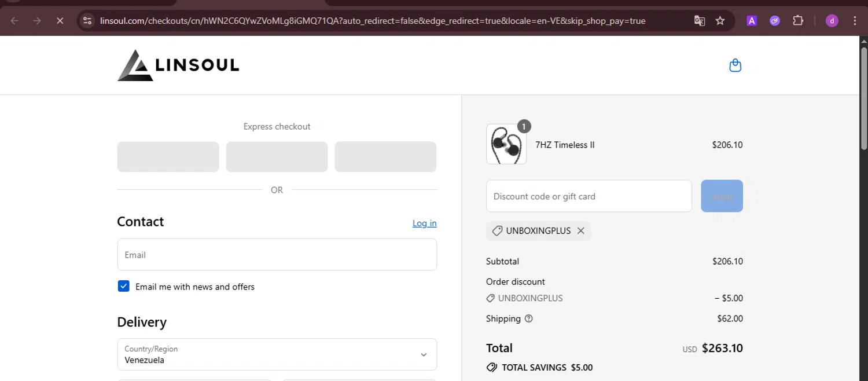The width and height of the screenshot is (868, 381).
Task: Click the Express checkout heading text
Action: 277,126
